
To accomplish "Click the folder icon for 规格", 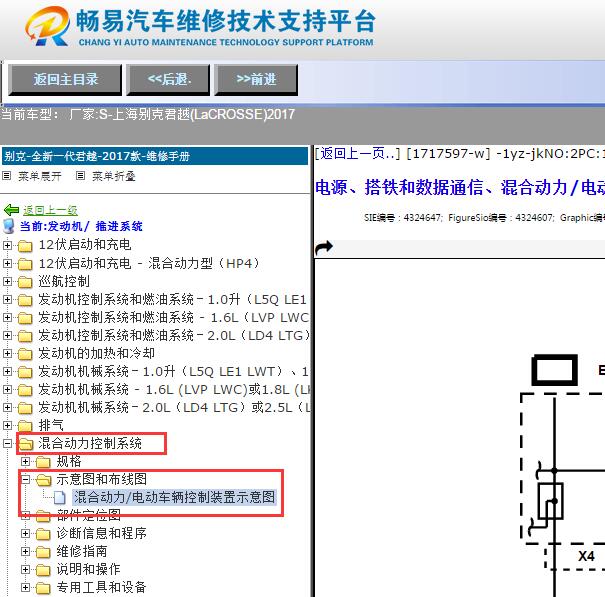I will pyautogui.click(x=43, y=462).
